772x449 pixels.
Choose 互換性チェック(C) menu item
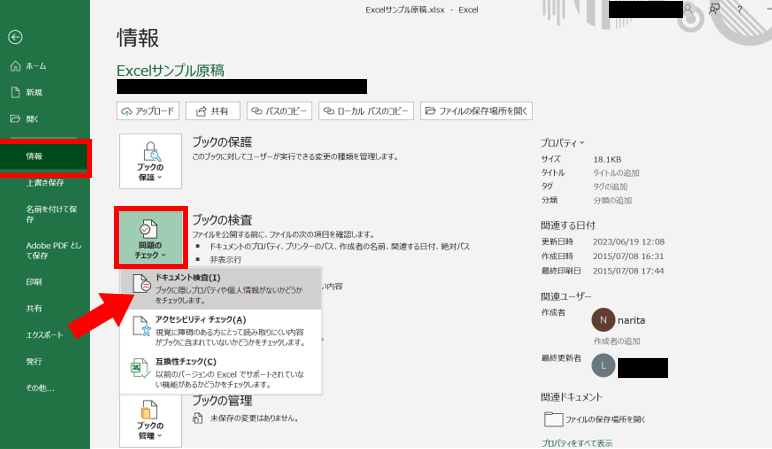[x=221, y=373]
